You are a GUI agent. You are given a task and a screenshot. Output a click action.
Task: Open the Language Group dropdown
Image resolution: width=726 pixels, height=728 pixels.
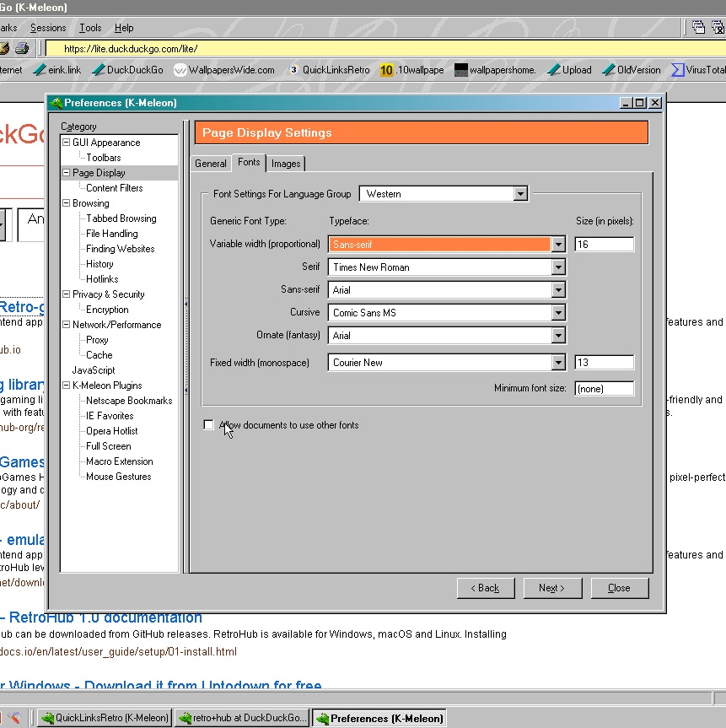pyautogui.click(x=520, y=194)
